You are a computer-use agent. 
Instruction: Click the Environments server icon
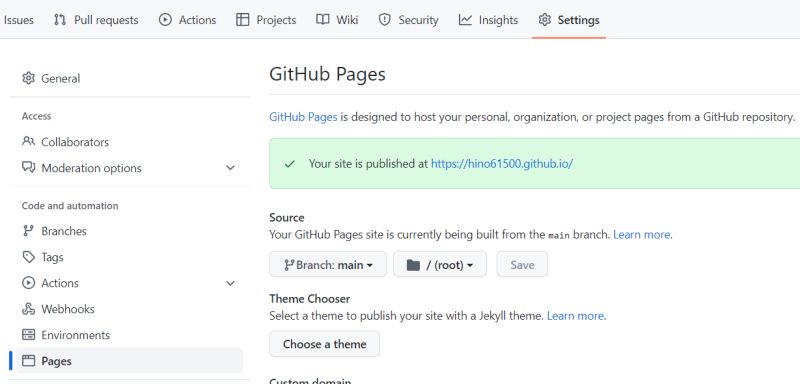pyautogui.click(x=29, y=335)
